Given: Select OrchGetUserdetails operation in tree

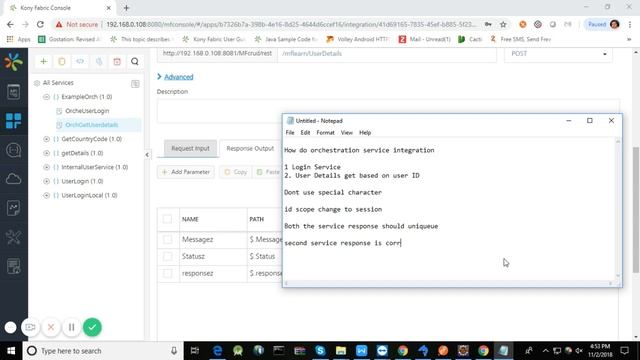Looking at the screenshot, I should coord(91,125).
